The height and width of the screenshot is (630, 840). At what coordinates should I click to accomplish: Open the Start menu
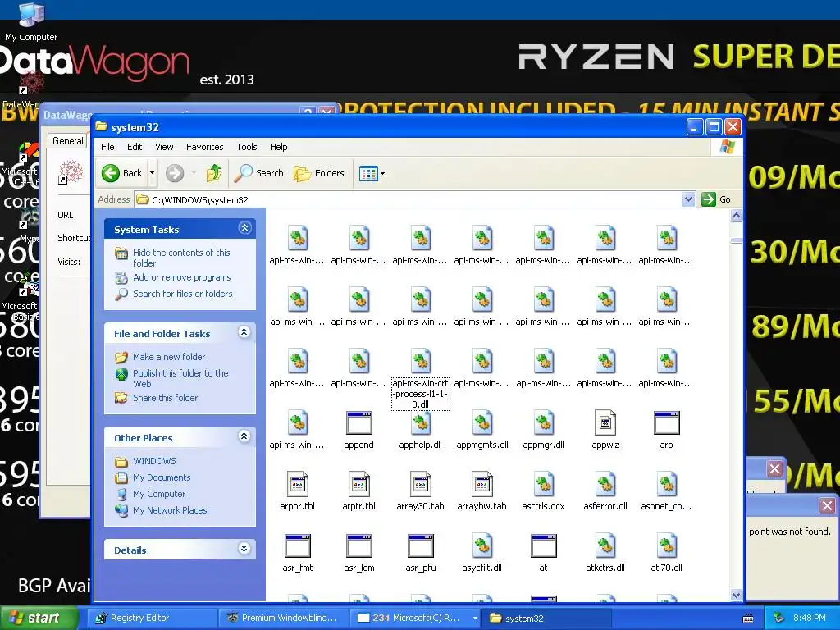(x=39, y=618)
